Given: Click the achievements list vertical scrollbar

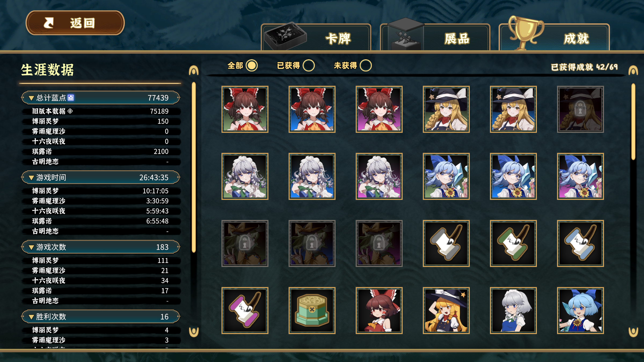Looking at the screenshot, I should (633, 122).
